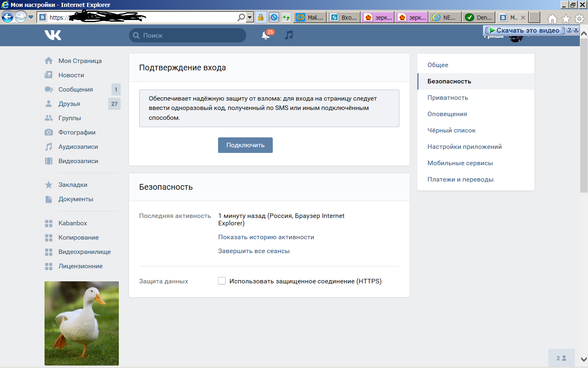Select Приватность in settings menu
Viewport: 588px width, 368px height.
[448, 98]
